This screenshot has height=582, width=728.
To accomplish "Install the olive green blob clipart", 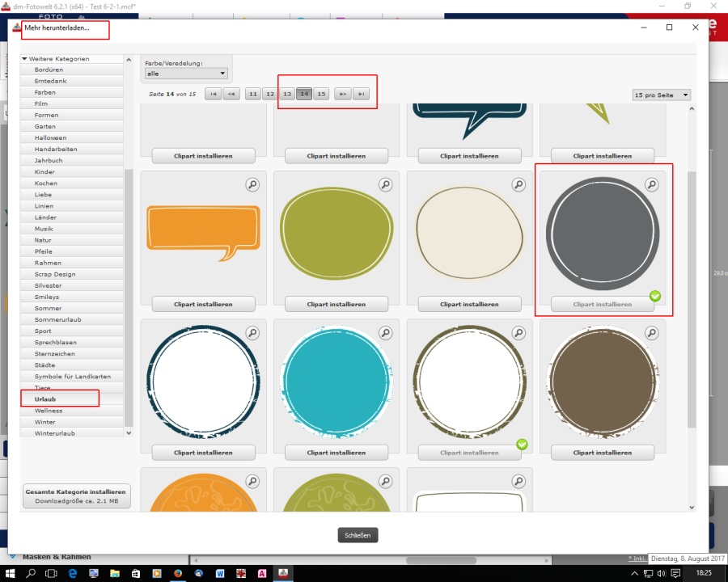I will [336, 305].
